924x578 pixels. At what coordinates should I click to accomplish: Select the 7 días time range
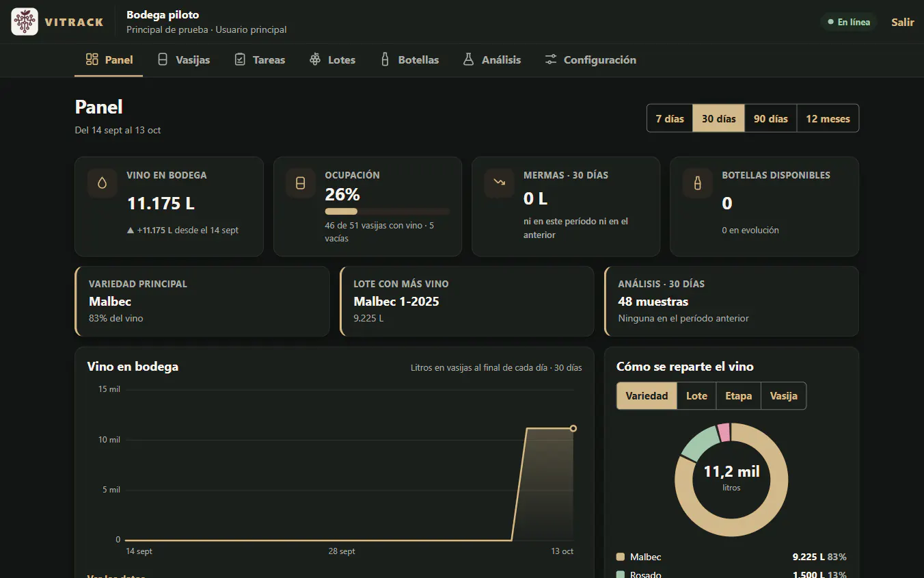(x=670, y=118)
